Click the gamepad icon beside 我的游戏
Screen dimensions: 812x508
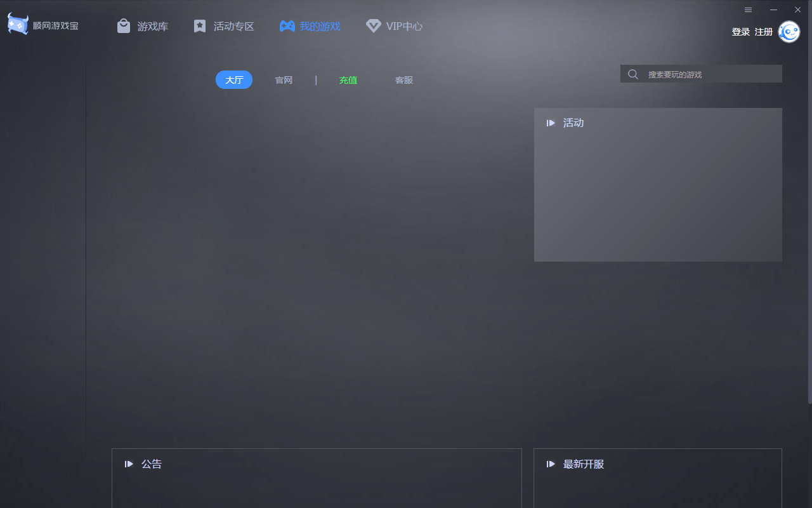click(285, 25)
